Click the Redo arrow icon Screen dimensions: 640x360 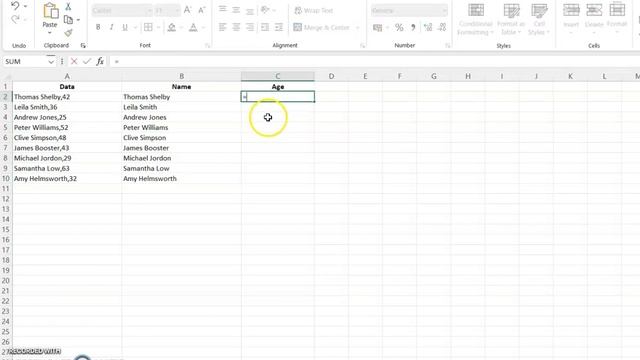click(15, 19)
